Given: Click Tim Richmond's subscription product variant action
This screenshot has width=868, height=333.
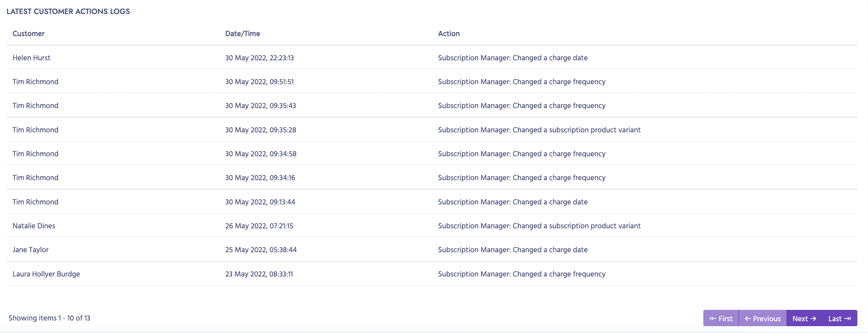Looking at the screenshot, I should [539, 130].
